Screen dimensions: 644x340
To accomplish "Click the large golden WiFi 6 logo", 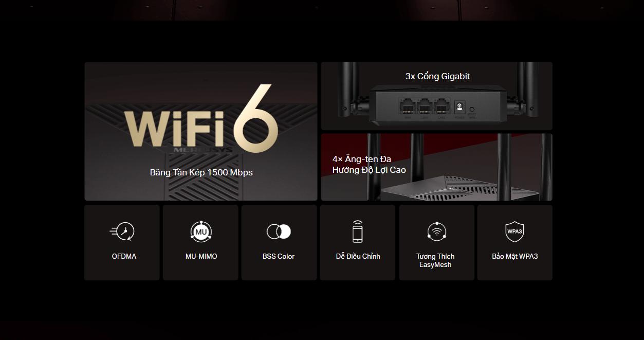I will pyautogui.click(x=201, y=119).
